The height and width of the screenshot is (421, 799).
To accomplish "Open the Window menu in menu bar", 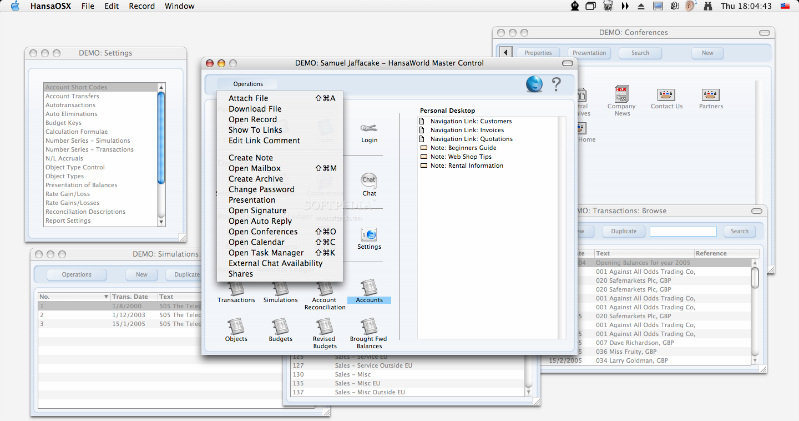I will point(179,6).
